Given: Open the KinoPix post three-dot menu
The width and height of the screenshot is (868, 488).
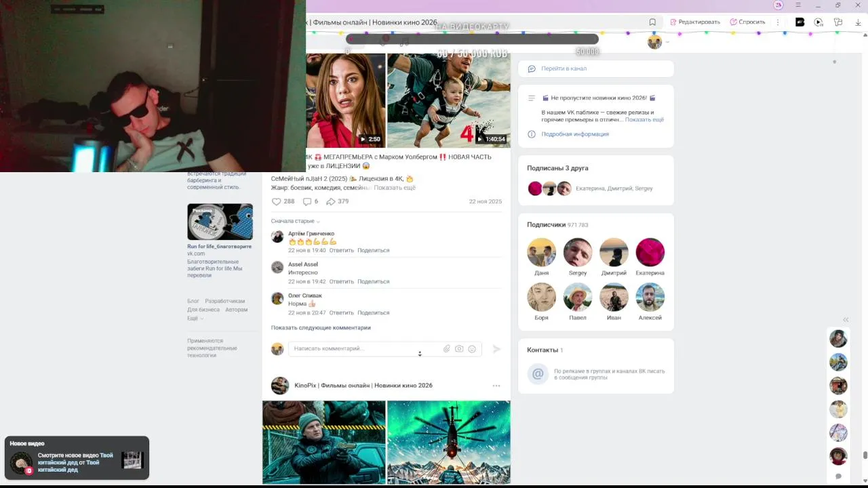Looking at the screenshot, I should 496,386.
